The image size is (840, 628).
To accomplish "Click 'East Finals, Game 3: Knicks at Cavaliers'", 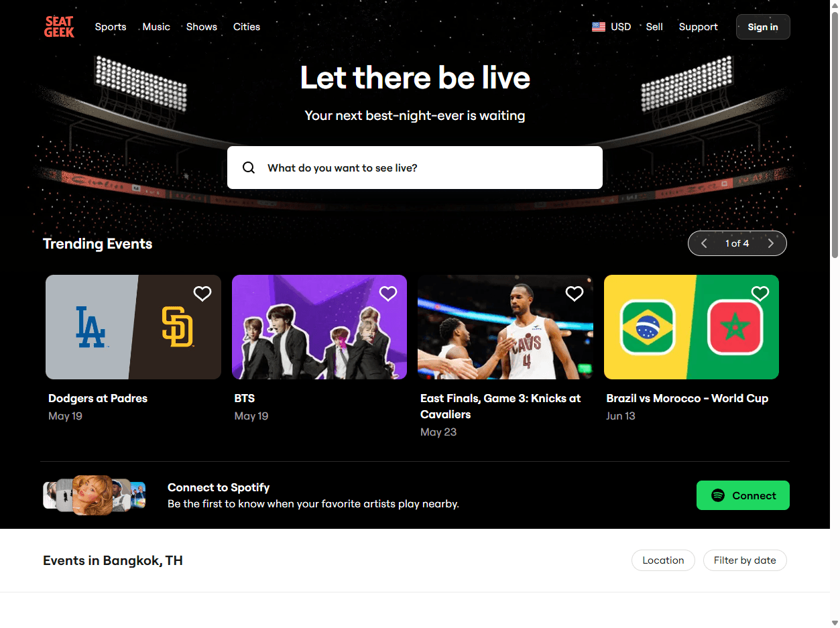I will tap(501, 406).
